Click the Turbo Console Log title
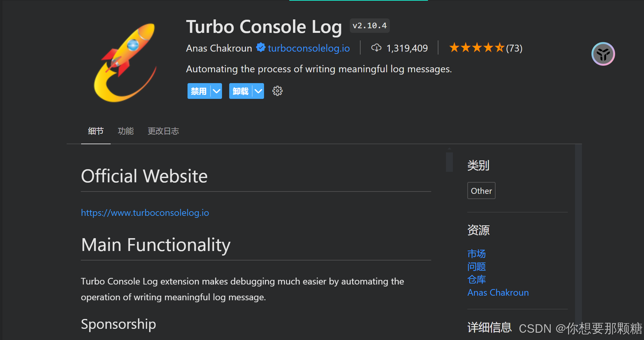This screenshot has height=340, width=644. tap(264, 27)
